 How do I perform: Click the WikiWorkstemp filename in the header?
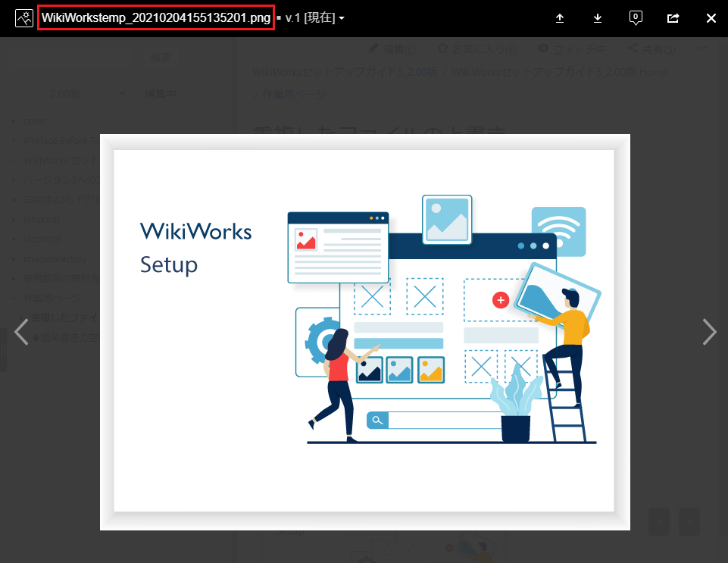point(155,18)
